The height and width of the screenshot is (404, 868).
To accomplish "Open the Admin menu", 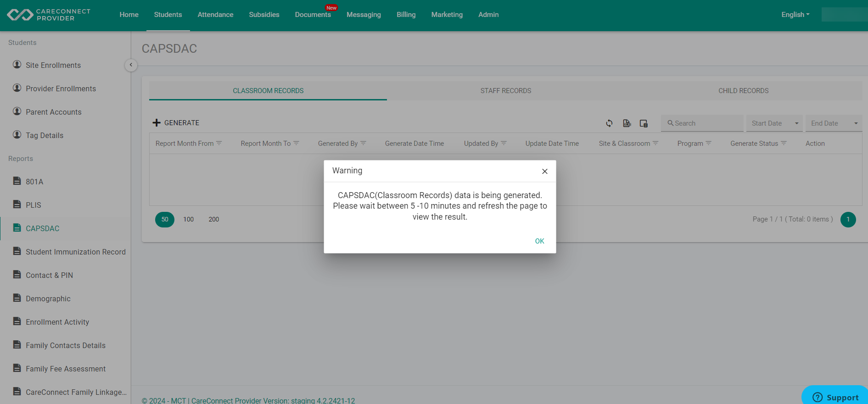I will 488,15.
